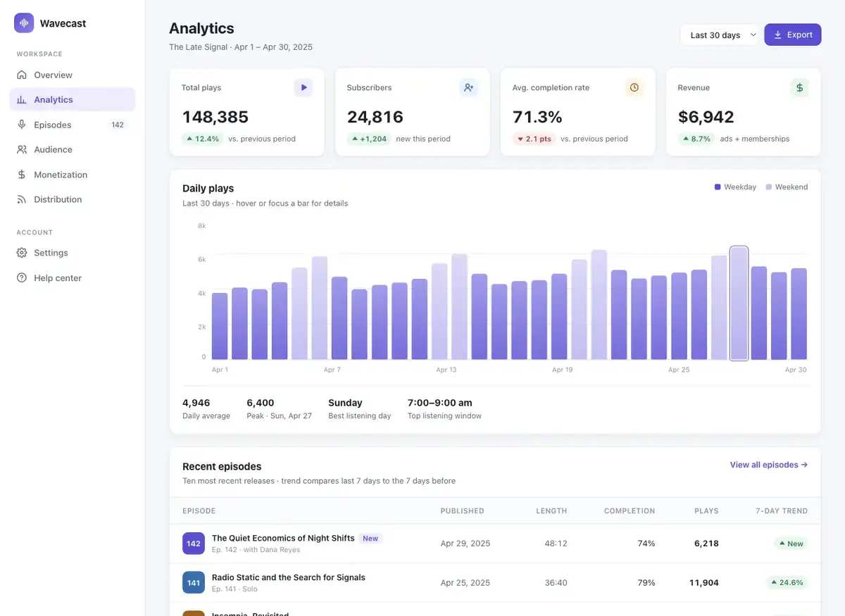Click the Published column header
Screen dimensions: 845x616
point(462,511)
